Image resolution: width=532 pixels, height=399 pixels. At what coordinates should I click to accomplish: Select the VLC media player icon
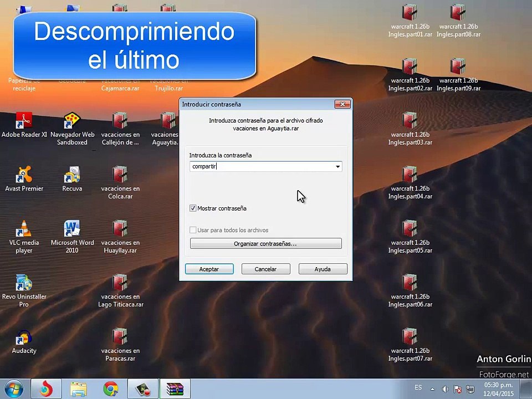[x=24, y=237]
